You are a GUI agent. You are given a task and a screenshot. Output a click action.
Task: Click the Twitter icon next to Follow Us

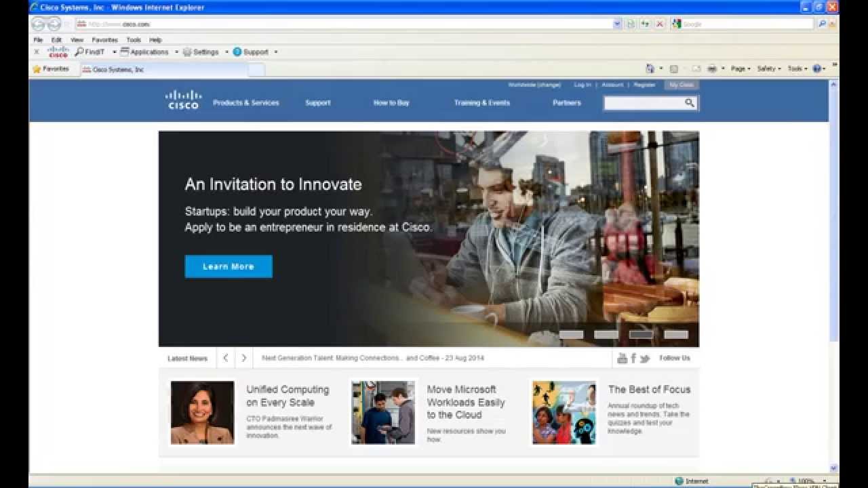pos(644,358)
